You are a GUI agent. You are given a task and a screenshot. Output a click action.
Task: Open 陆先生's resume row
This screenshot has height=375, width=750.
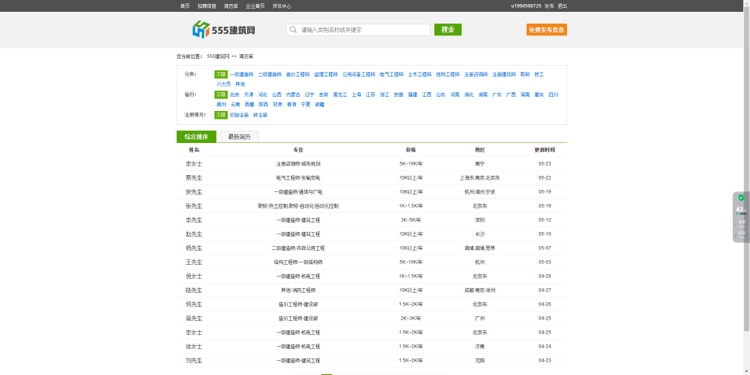[x=372, y=290]
